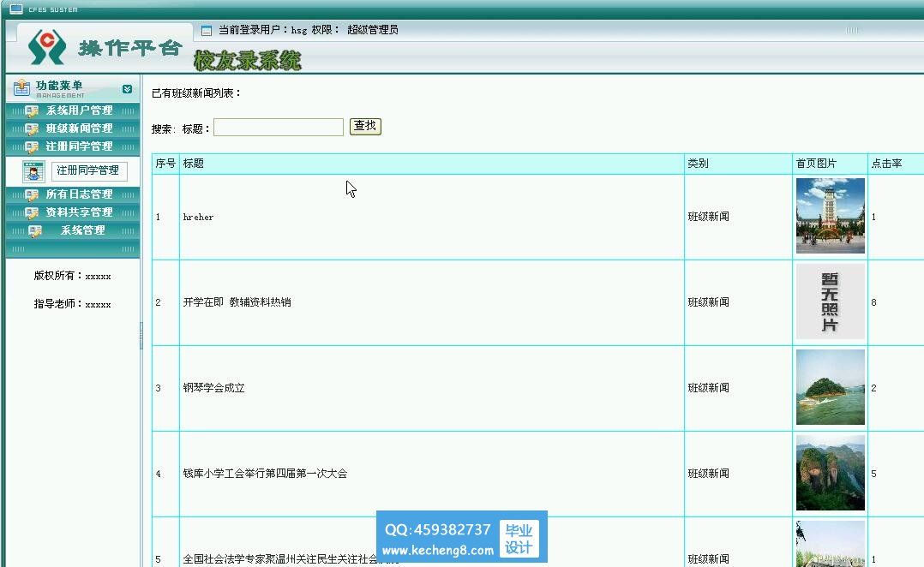
Task: Click 班级新闻 category in hreher row
Action: click(x=708, y=217)
